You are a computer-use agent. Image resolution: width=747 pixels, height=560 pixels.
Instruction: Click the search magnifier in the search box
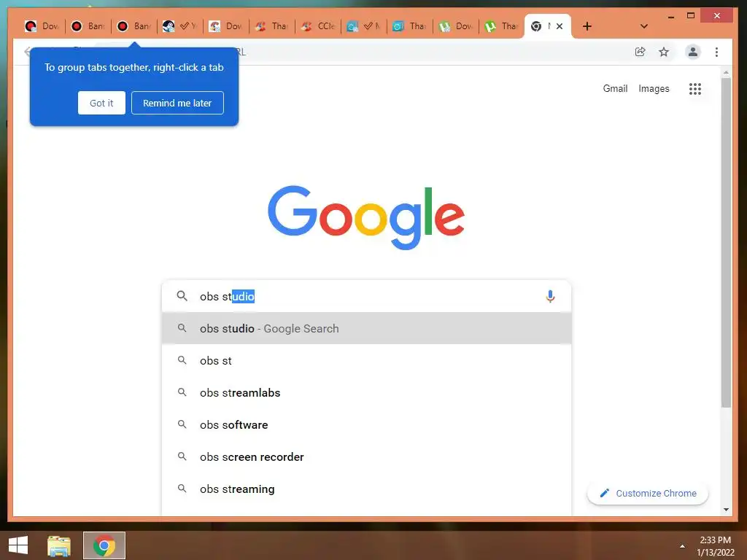(x=182, y=296)
